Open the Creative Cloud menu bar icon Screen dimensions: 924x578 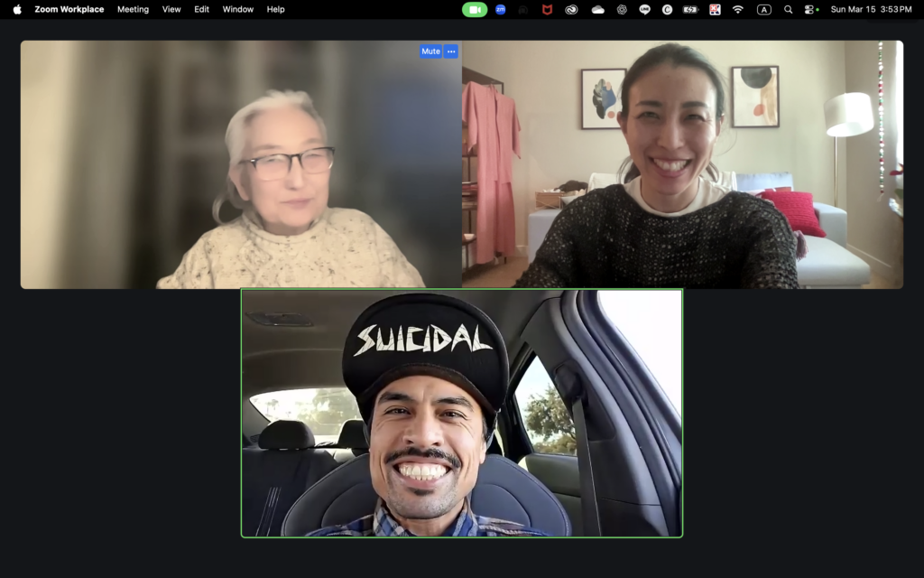pyautogui.click(x=571, y=9)
